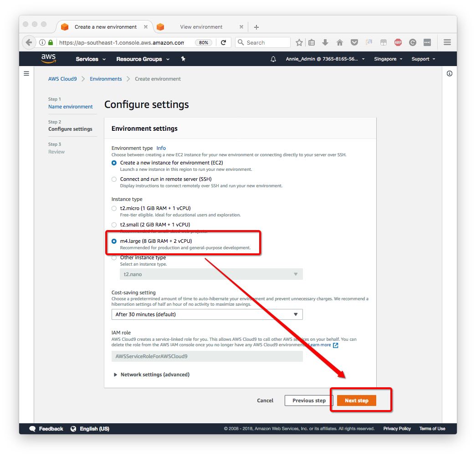Open the Annie_Admin account dropdown

click(325, 59)
